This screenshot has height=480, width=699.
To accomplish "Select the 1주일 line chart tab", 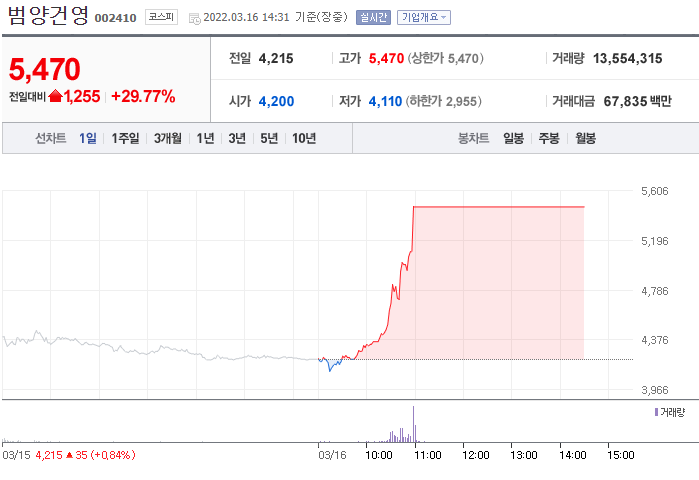I will pyautogui.click(x=125, y=138).
